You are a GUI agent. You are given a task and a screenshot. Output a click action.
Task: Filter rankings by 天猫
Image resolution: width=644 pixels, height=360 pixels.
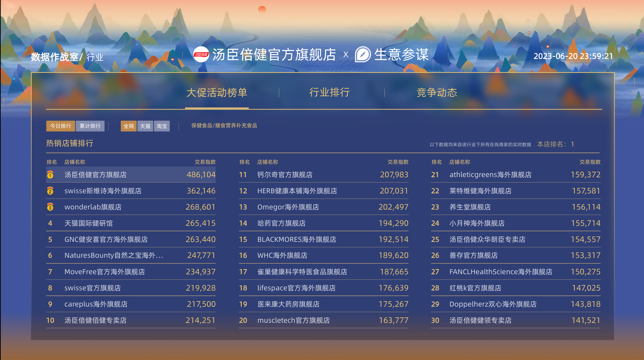pos(145,126)
